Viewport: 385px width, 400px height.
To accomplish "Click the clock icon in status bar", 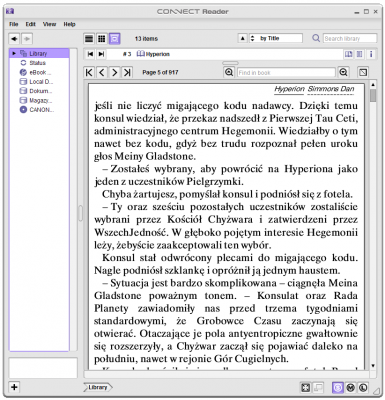I will 363,388.
